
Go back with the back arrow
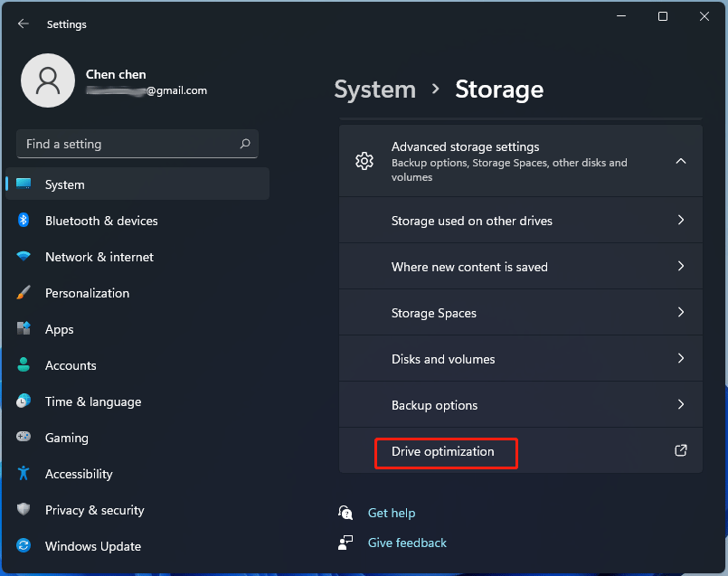(x=24, y=24)
